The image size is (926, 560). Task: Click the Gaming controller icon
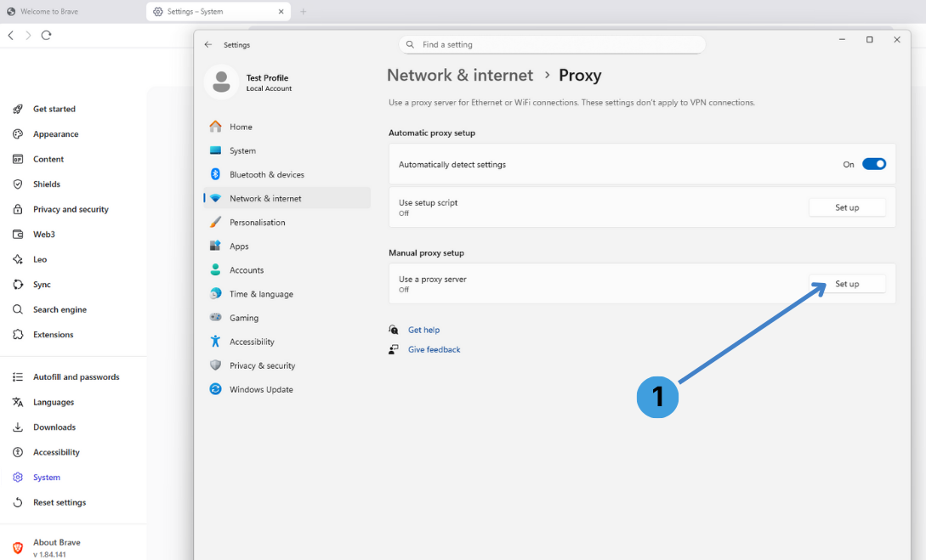tap(215, 318)
